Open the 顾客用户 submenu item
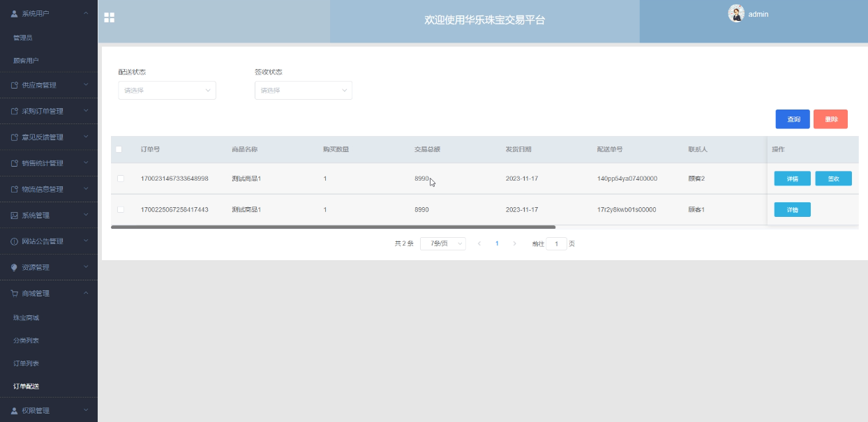This screenshot has height=422, width=868. 49,61
